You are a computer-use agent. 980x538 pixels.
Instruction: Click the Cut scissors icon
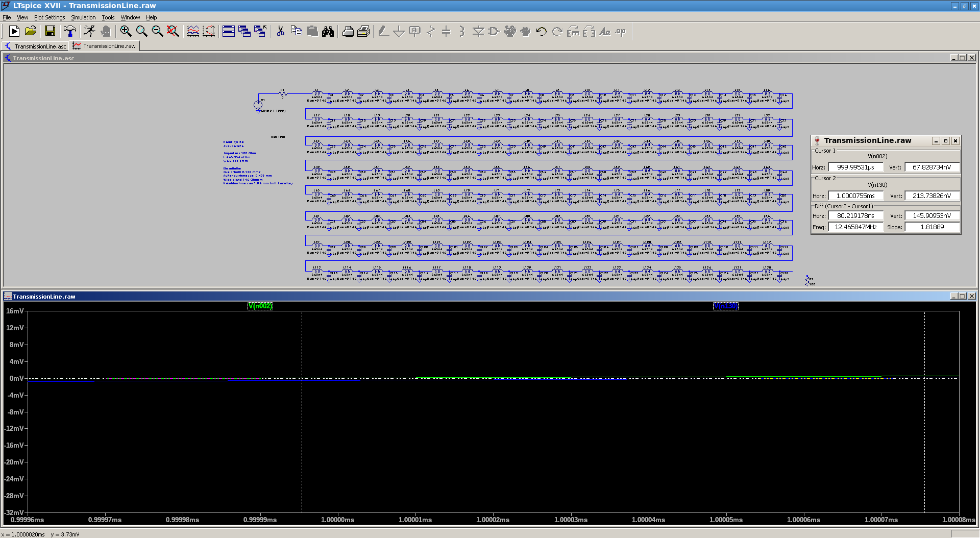pyautogui.click(x=280, y=32)
